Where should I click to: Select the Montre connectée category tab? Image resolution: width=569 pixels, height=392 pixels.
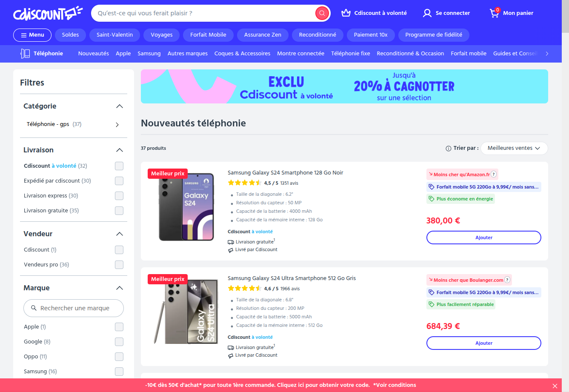pyautogui.click(x=300, y=54)
